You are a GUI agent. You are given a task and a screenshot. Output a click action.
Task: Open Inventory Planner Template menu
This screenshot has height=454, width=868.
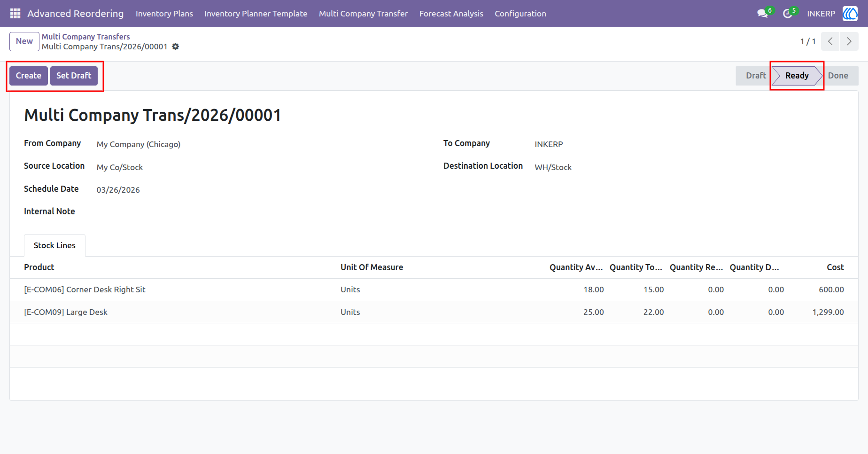[x=256, y=14]
